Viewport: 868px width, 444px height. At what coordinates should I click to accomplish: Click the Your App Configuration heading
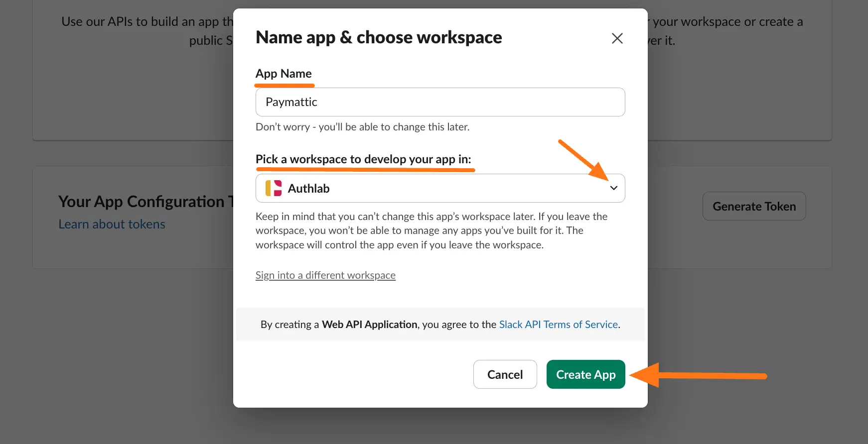click(142, 202)
